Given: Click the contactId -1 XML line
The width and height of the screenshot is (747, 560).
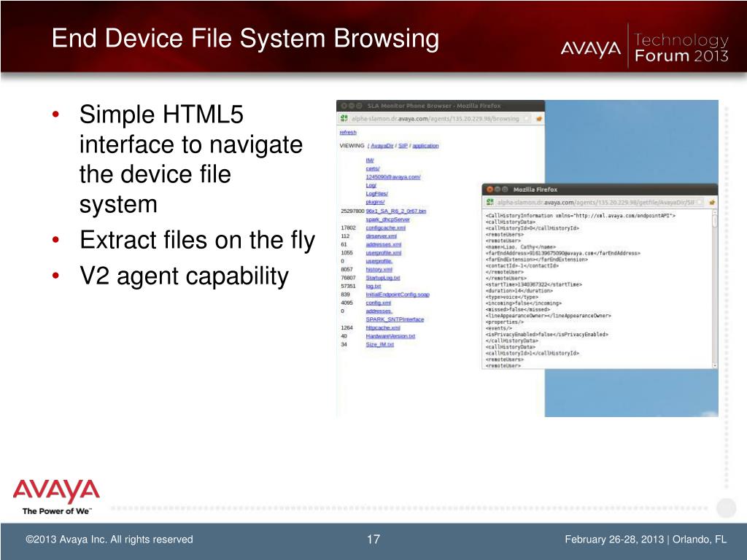Looking at the screenshot, I should point(522,265).
